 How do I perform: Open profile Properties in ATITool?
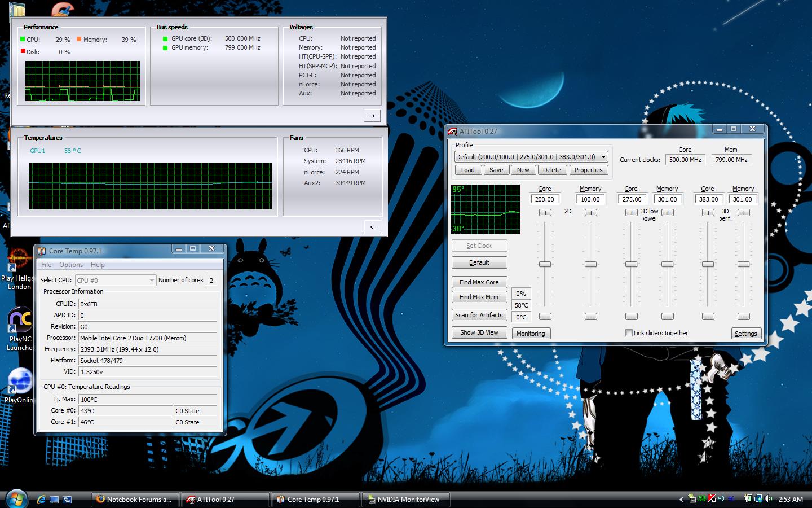[x=588, y=170]
